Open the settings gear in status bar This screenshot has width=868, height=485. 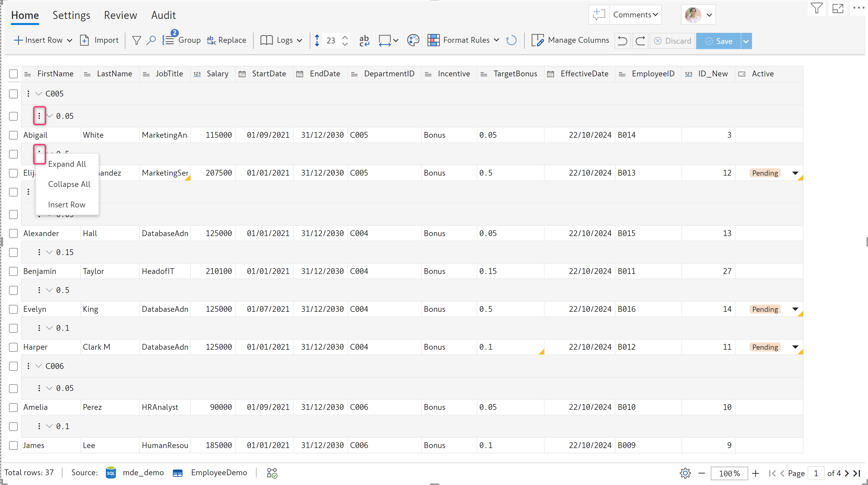point(685,473)
